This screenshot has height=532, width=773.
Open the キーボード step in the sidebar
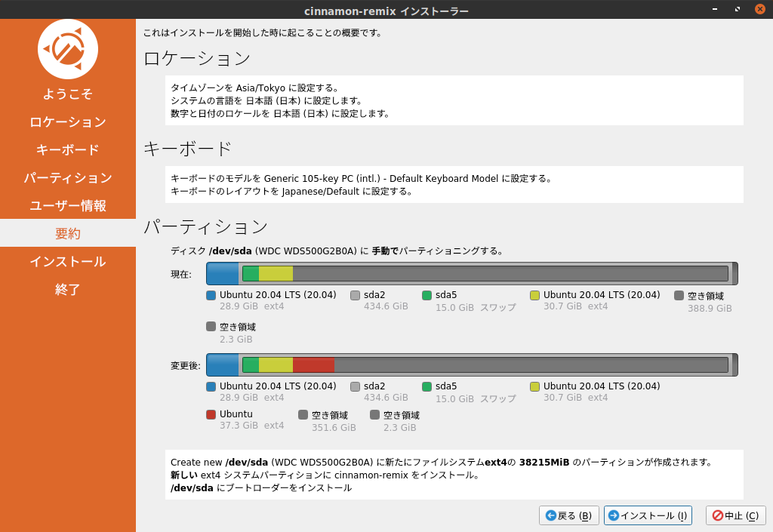click(x=68, y=149)
